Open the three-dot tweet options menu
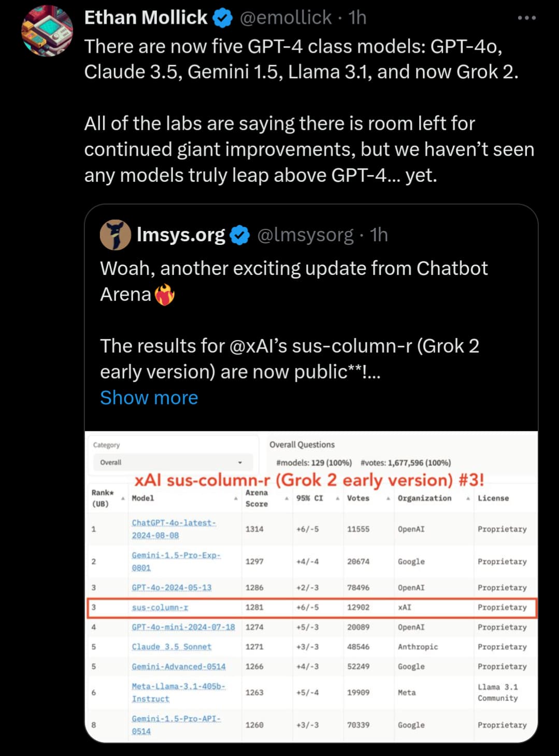 coord(526,18)
